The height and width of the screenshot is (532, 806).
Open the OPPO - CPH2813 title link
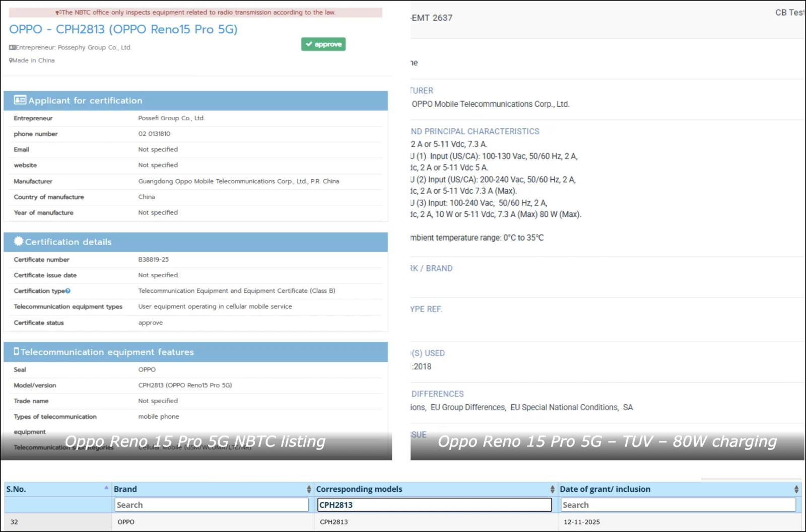(123, 29)
